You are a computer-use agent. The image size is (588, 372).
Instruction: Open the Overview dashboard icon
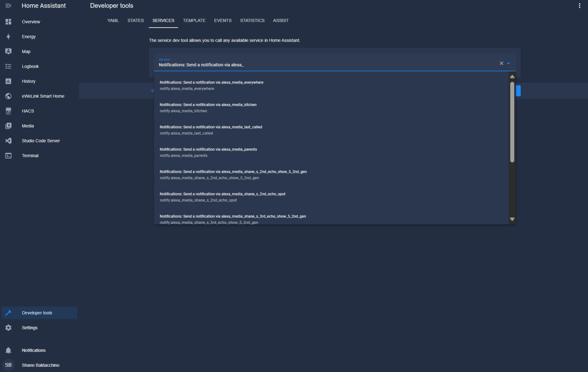point(8,22)
